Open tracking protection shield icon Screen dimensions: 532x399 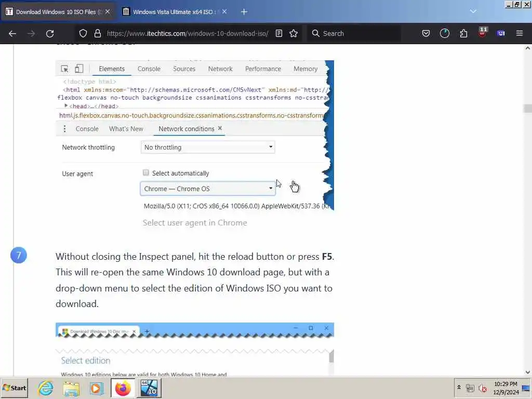pos(83,33)
